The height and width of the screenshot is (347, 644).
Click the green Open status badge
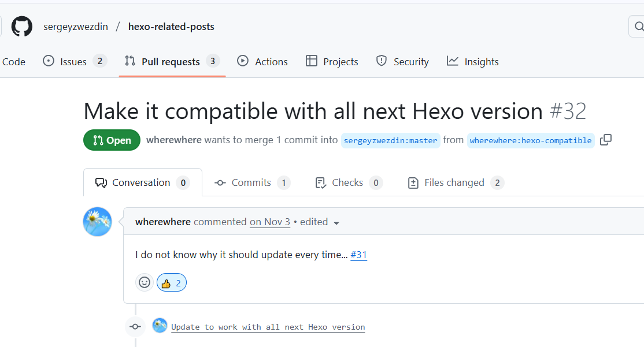pyautogui.click(x=112, y=140)
